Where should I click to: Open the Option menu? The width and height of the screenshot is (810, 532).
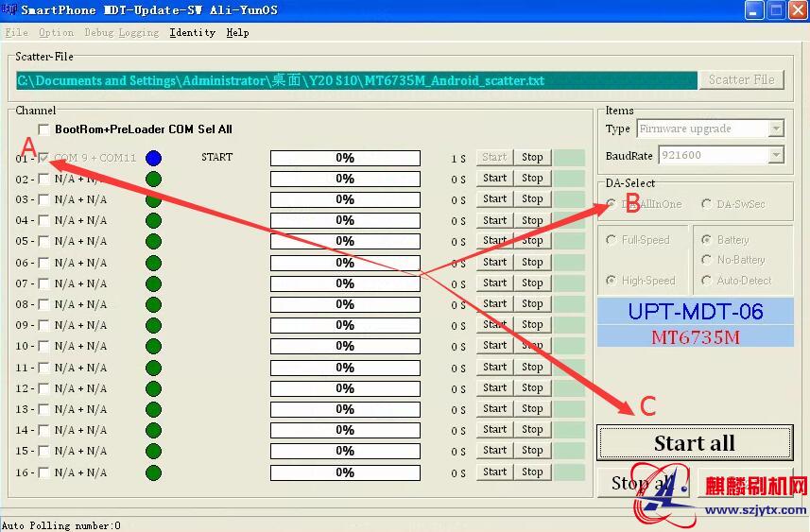coord(57,32)
